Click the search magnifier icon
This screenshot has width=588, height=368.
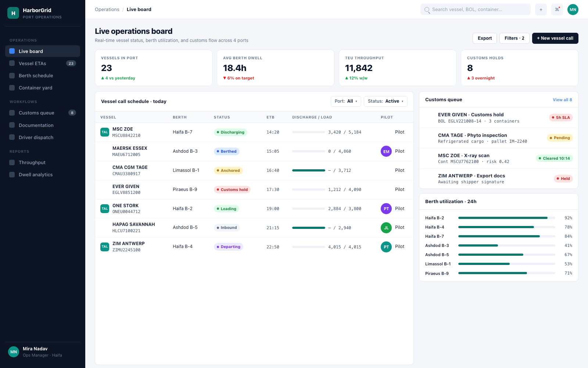pyautogui.click(x=427, y=10)
